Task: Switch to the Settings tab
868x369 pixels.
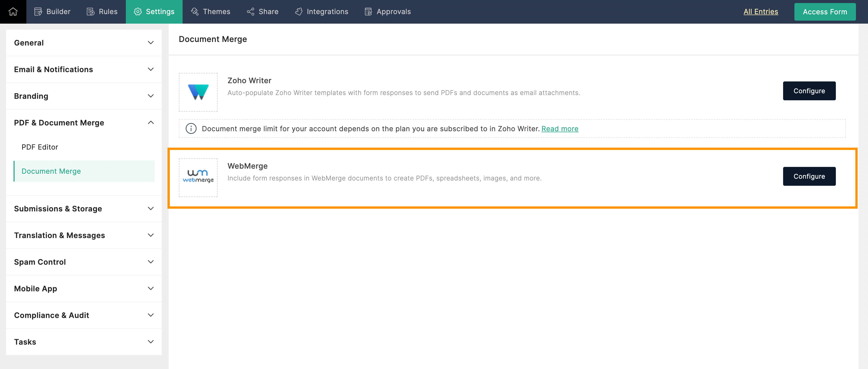Action: click(154, 12)
